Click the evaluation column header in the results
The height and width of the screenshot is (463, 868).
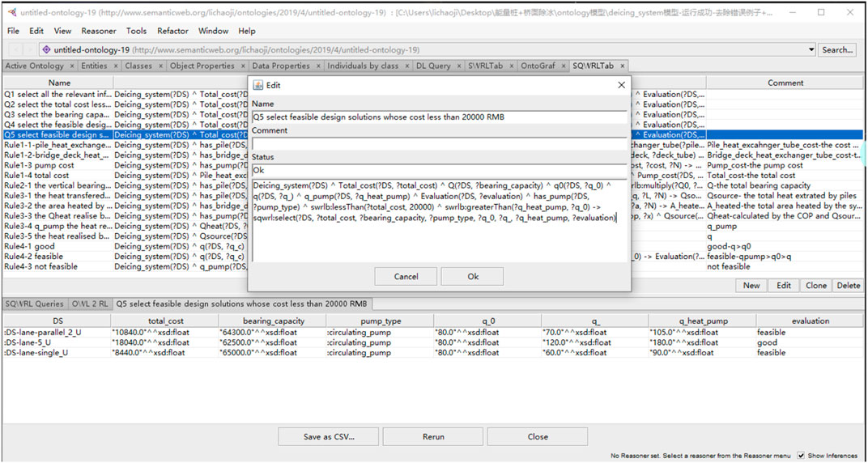(811, 321)
